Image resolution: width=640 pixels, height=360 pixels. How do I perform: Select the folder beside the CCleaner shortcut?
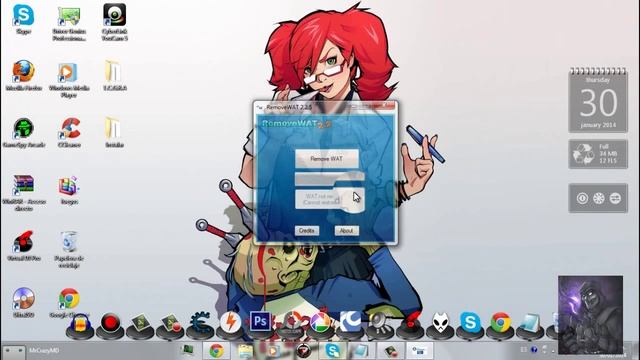coord(114,133)
